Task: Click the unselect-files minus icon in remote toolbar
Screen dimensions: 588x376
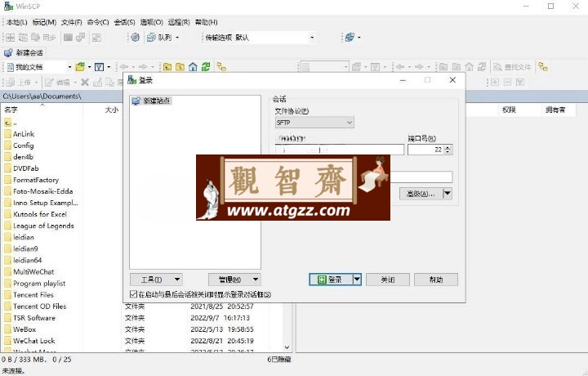Action: coord(507,83)
